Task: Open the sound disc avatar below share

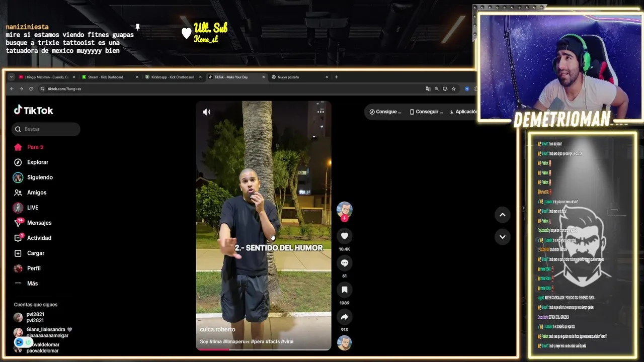Action: 345,343
